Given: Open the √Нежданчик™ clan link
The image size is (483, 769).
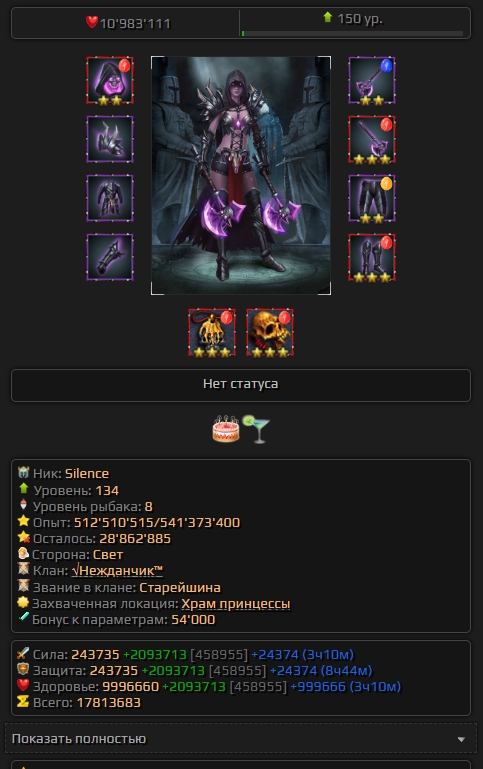Looking at the screenshot, I should [x=117, y=571].
